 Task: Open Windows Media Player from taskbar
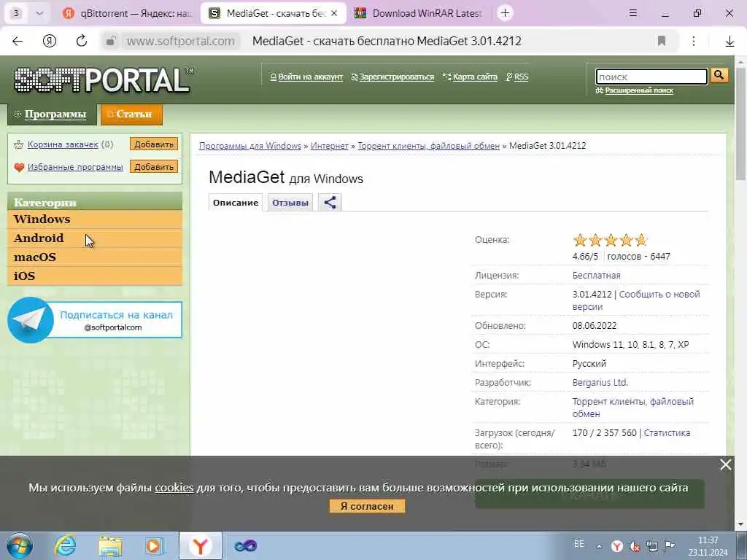coord(155,546)
